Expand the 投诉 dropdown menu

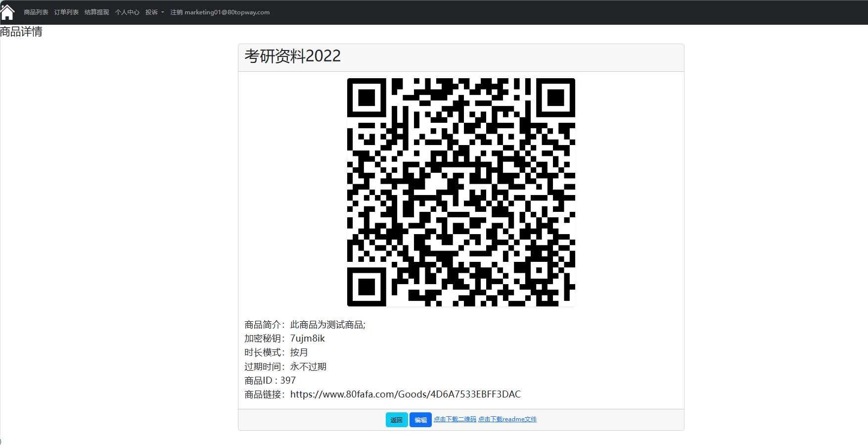(154, 12)
